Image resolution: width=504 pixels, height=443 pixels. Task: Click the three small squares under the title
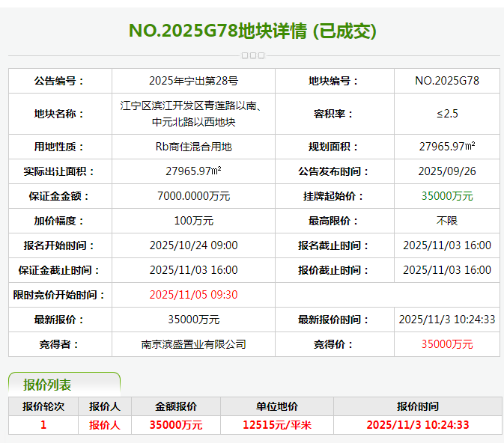[x=252, y=55]
